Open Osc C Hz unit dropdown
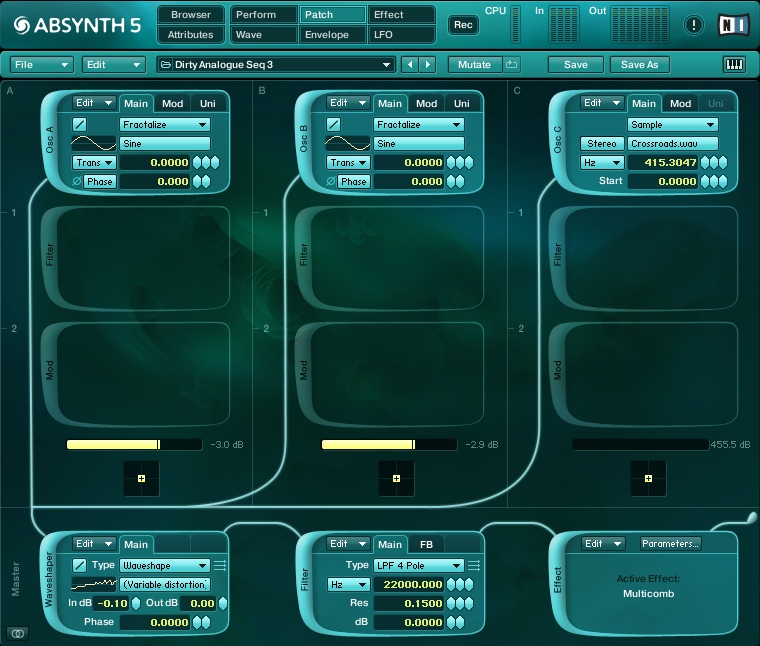Image resolution: width=760 pixels, height=646 pixels. pyautogui.click(x=602, y=162)
